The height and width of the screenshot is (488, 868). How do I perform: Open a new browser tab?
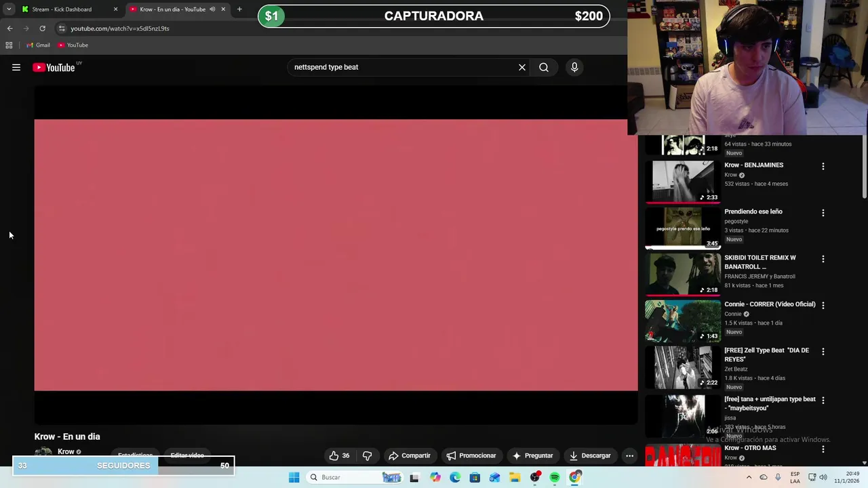click(x=239, y=9)
